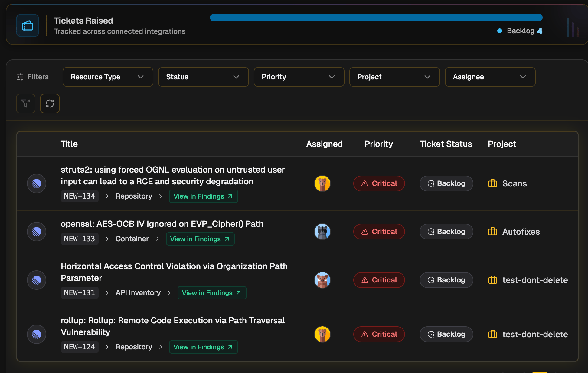Click Repository label in NEW-134 row

134,196
